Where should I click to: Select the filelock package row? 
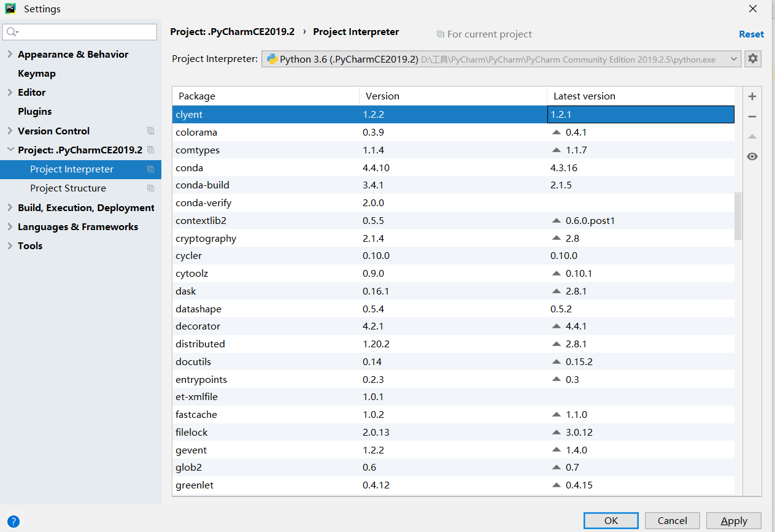click(x=453, y=433)
